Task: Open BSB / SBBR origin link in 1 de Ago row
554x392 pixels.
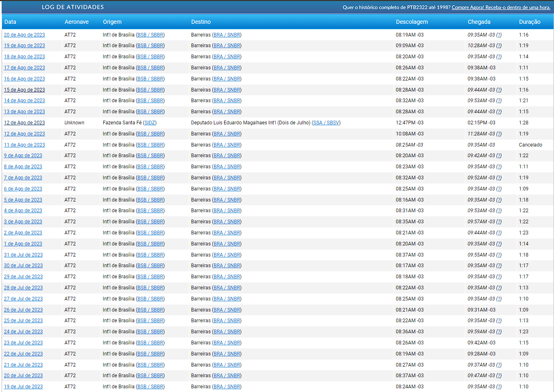Action: coord(150,244)
